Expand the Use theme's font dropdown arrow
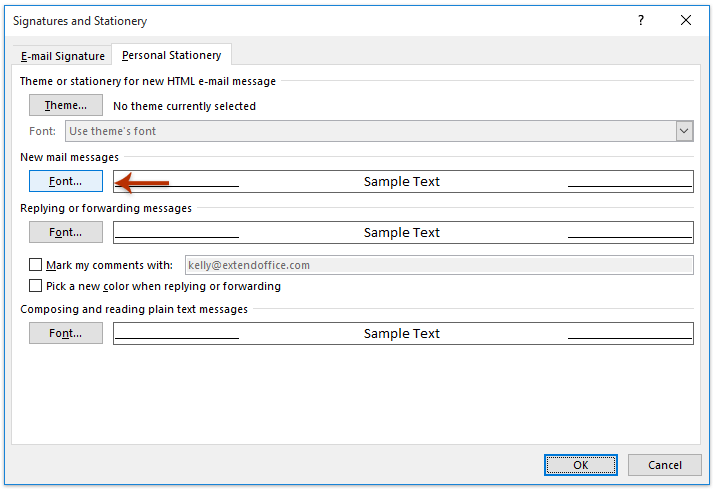 point(684,131)
